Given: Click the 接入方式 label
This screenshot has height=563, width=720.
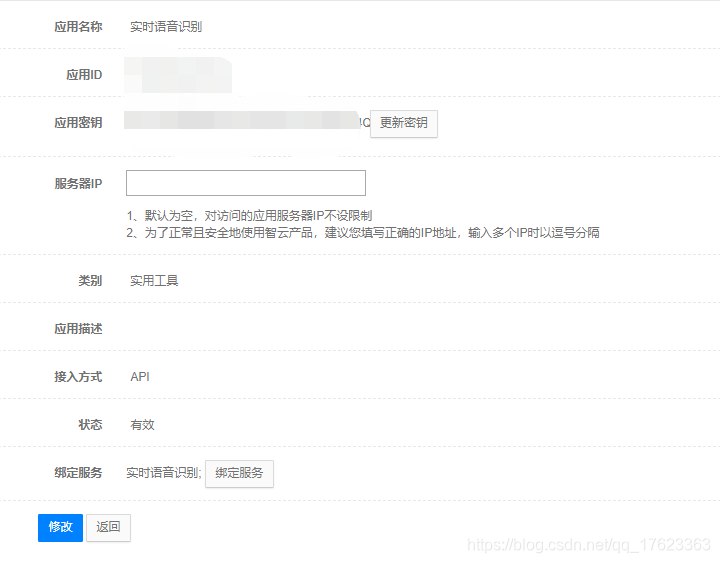Looking at the screenshot, I should (x=78, y=377).
